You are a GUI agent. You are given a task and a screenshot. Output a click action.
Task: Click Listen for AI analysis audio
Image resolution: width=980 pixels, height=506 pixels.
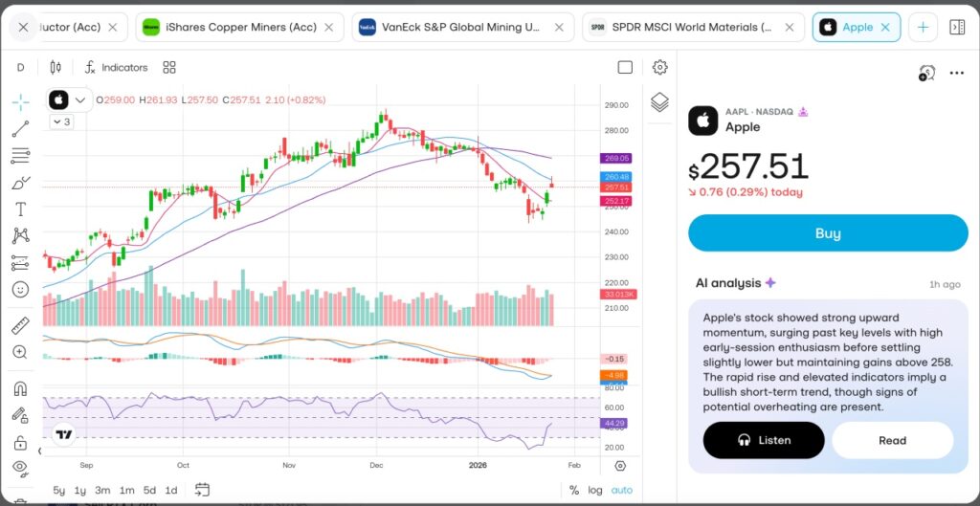click(764, 440)
